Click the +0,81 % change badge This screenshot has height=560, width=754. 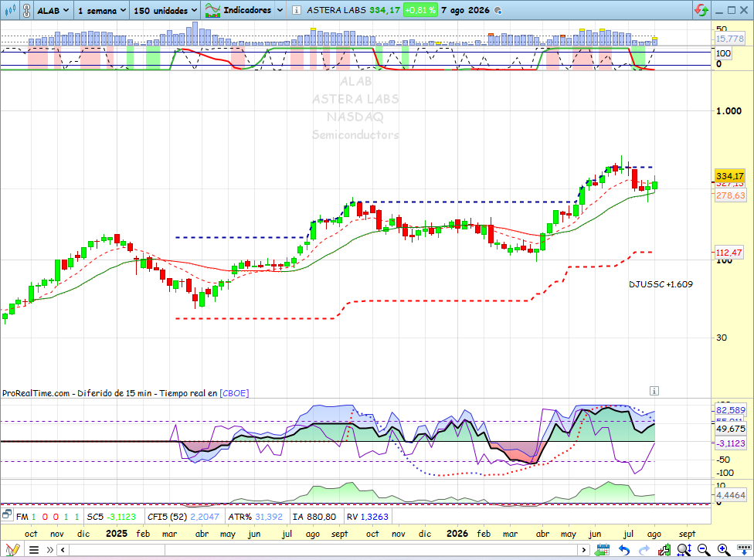420,10
